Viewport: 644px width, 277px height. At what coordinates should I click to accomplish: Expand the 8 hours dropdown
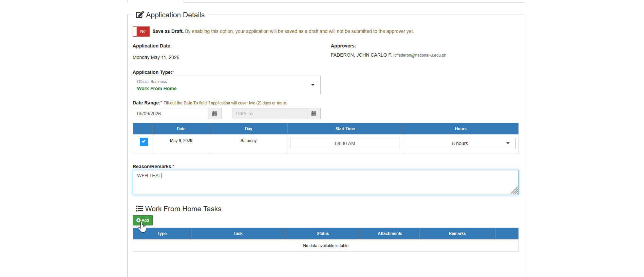(460, 143)
